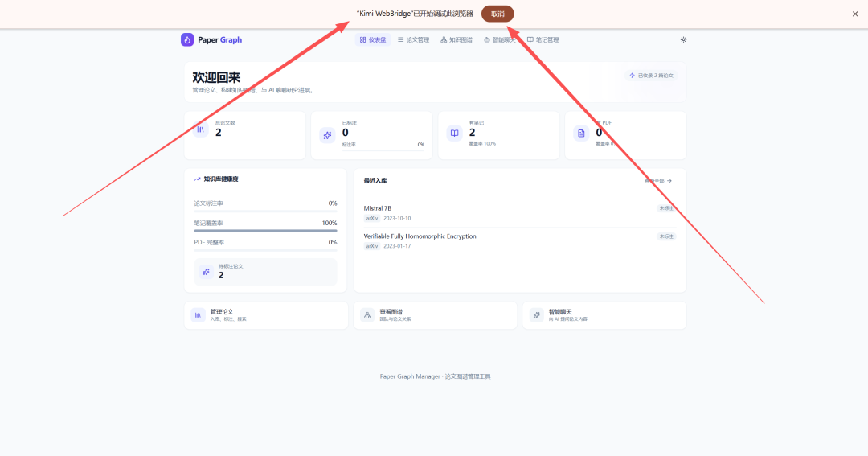Click the 最近入库 section title
Screen dimensions: 868x456
(375, 181)
